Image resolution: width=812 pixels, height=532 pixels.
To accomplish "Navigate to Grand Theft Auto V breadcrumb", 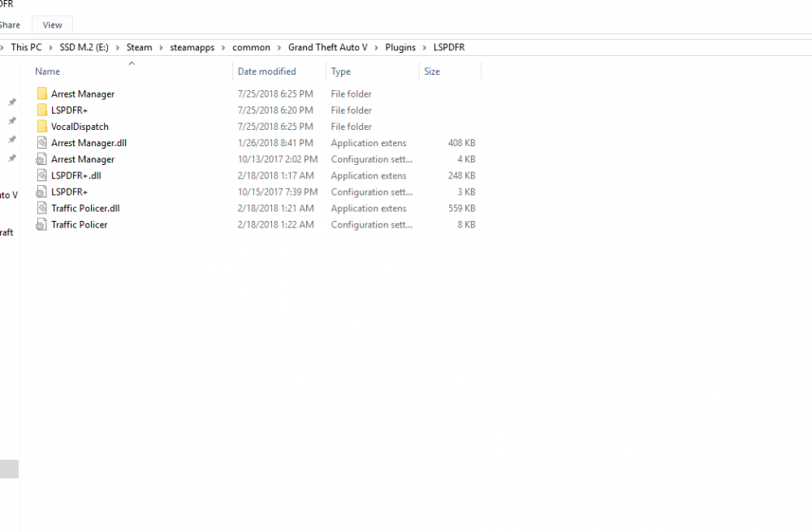I will 328,47.
